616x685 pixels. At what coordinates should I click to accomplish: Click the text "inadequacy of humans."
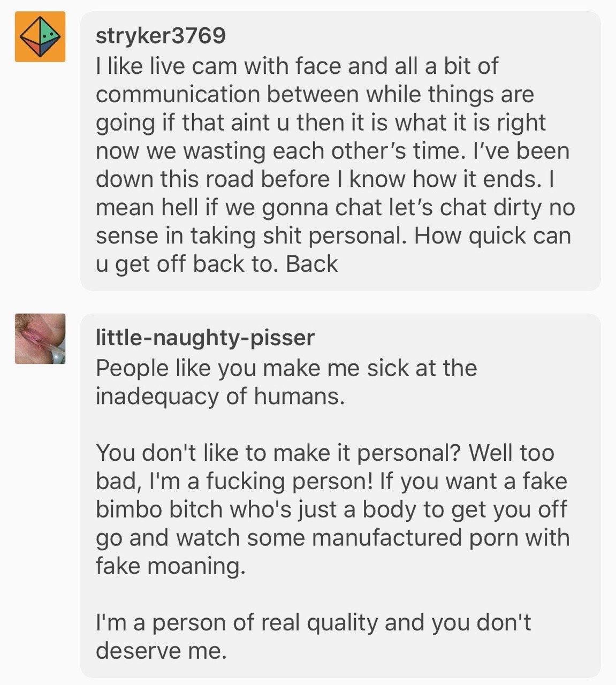(x=220, y=397)
